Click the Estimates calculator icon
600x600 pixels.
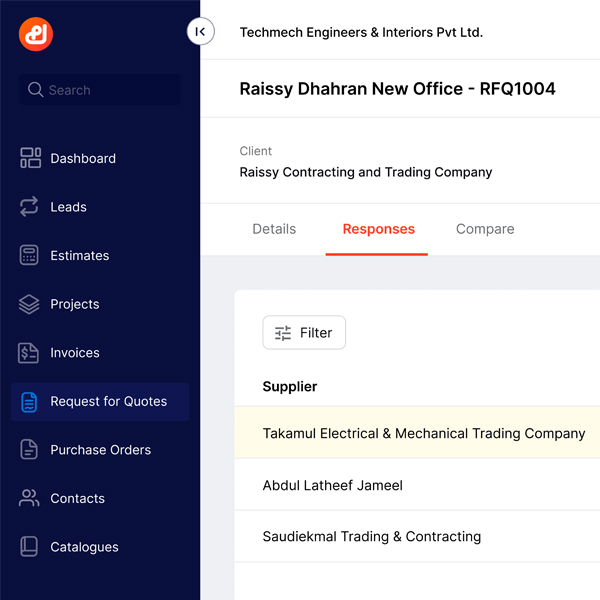pyautogui.click(x=30, y=255)
